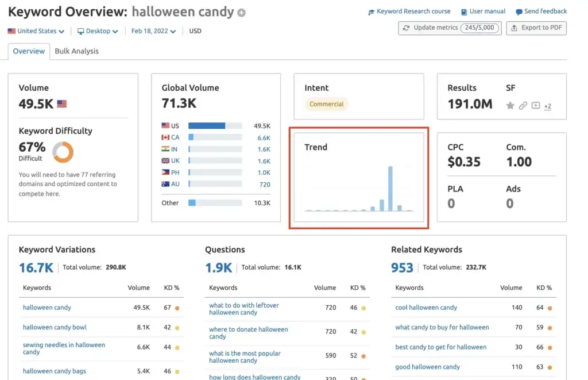
Task: Expand the Desktop device dropdown
Action: click(x=97, y=32)
